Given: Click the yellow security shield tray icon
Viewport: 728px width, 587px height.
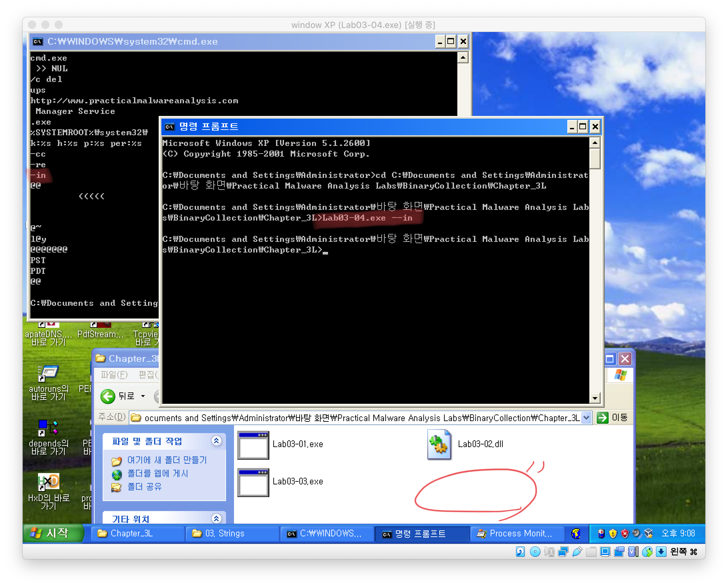Looking at the screenshot, I should (613, 534).
